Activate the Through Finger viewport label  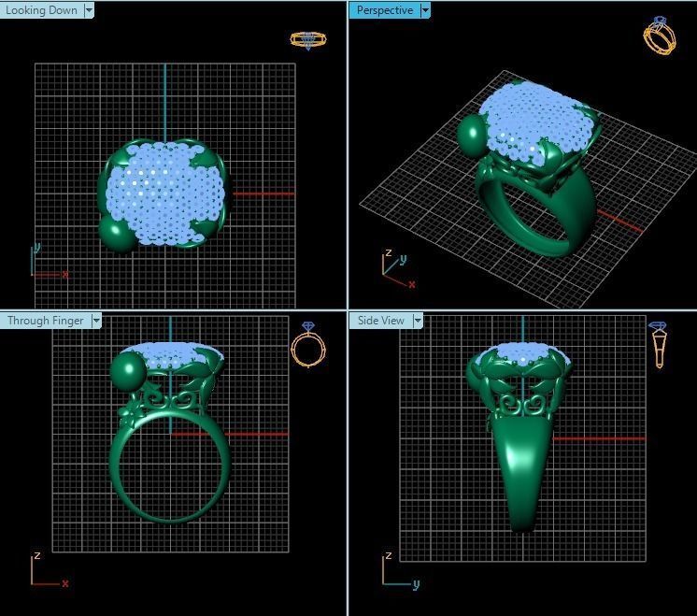point(46,321)
